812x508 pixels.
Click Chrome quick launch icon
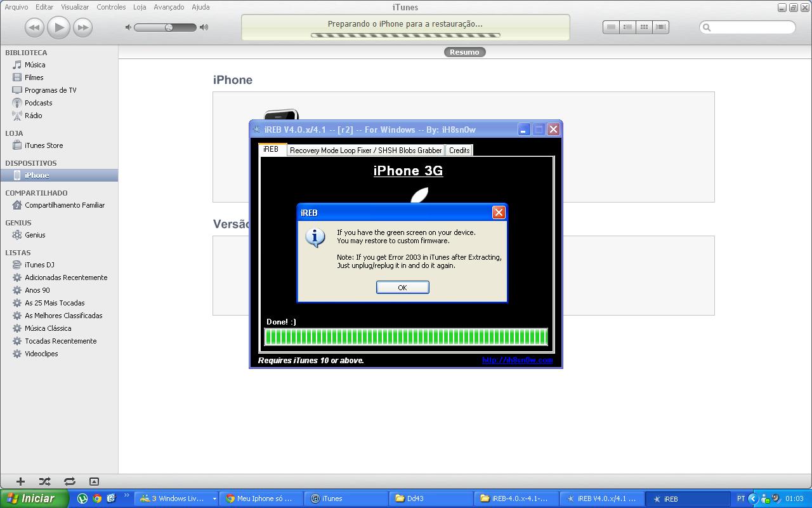point(97,498)
